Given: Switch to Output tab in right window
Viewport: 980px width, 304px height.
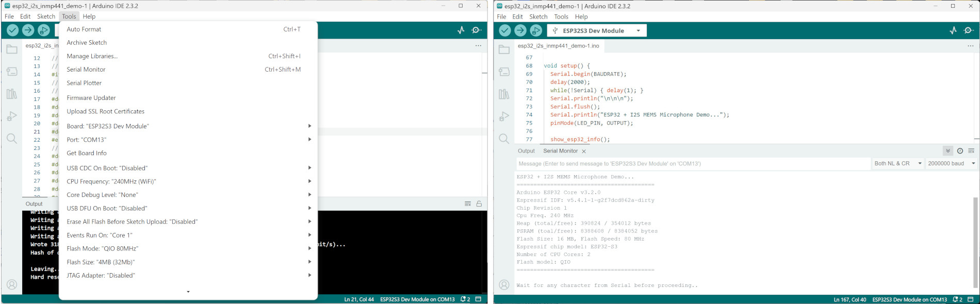Looking at the screenshot, I should click(x=526, y=151).
